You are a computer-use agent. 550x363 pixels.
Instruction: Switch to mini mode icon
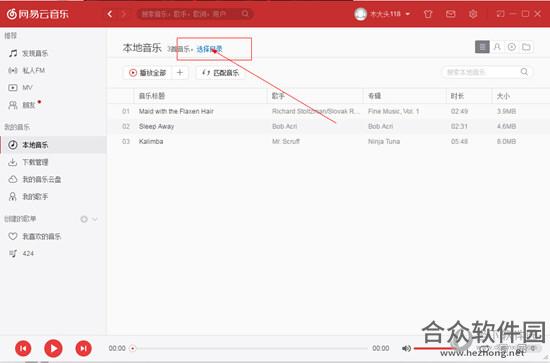(x=500, y=14)
